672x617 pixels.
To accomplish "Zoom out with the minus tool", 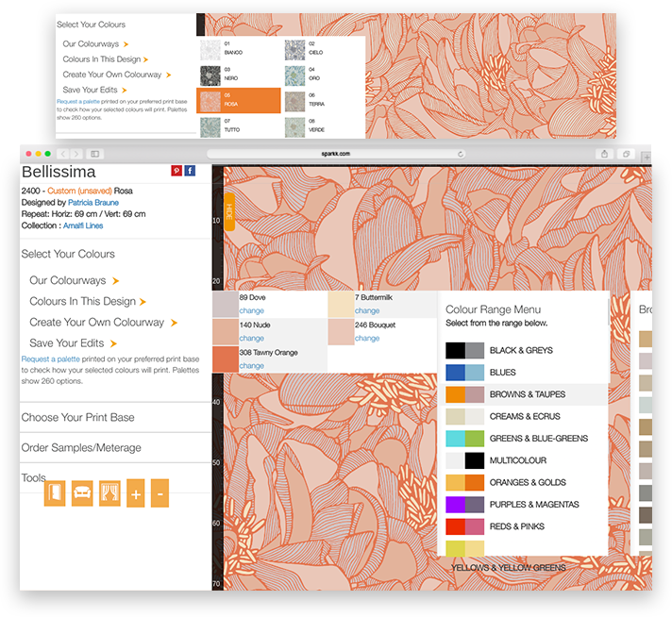I will [160, 493].
